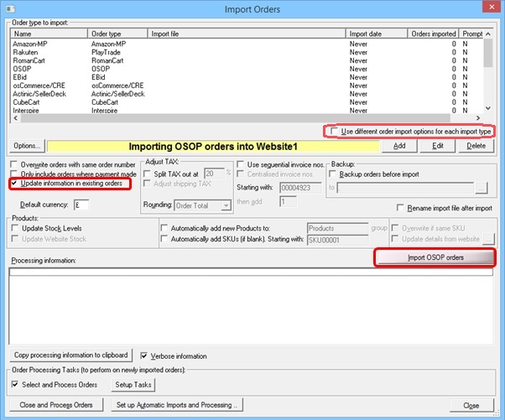Click the Processing information text area

[x=251, y=306]
